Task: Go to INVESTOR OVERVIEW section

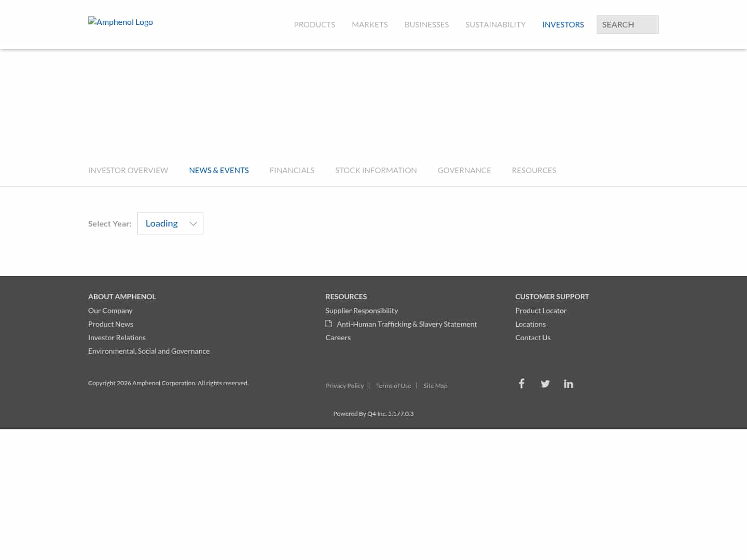Action: [128, 170]
